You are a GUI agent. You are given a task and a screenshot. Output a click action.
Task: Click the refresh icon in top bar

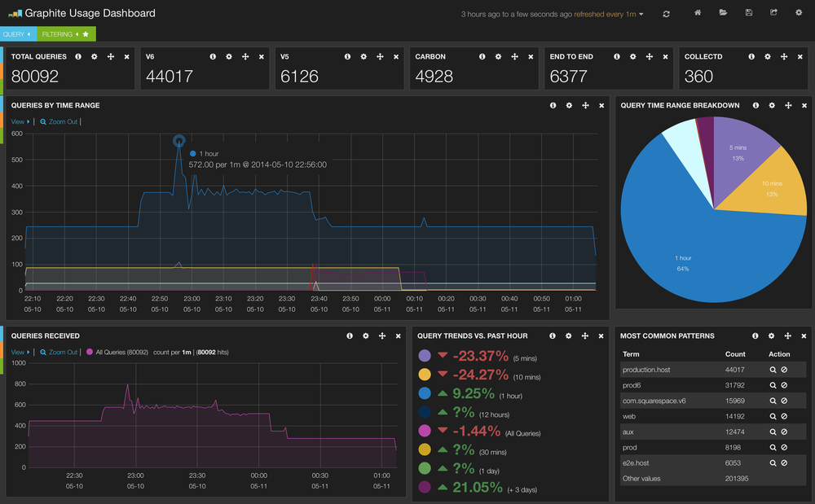(666, 14)
